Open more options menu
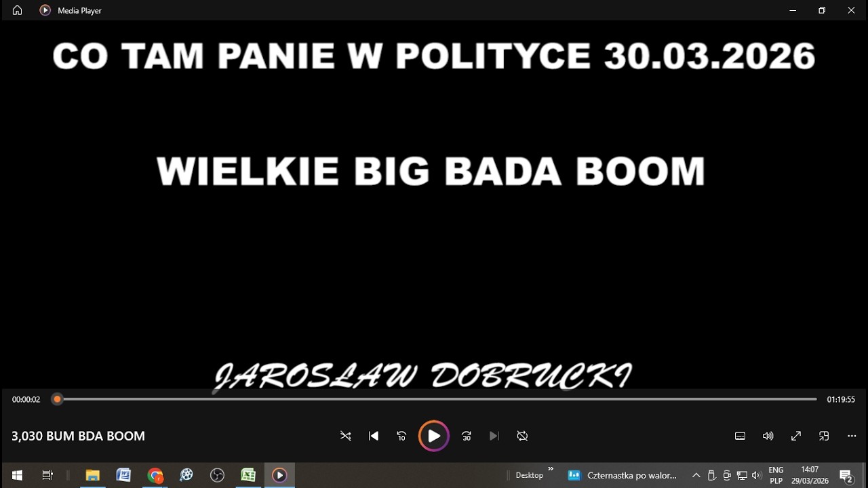Screen dimensions: 868x488 pyautogui.click(x=852, y=436)
